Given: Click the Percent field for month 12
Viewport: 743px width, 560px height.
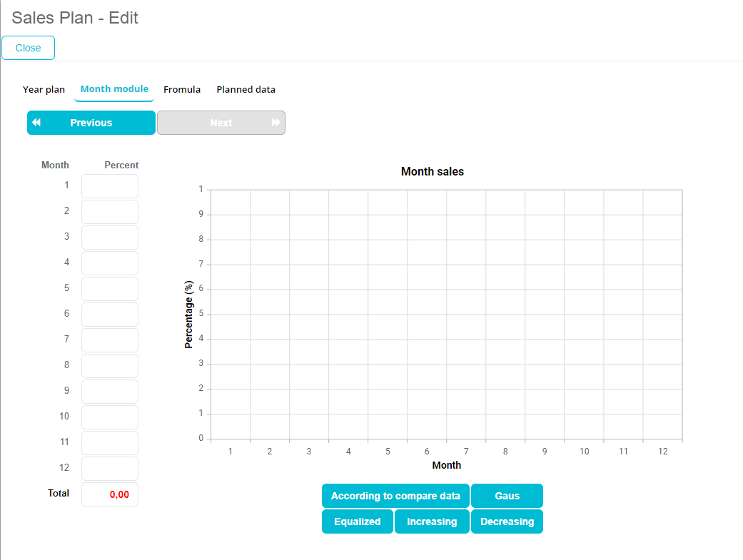Looking at the screenshot, I should pos(110,469).
